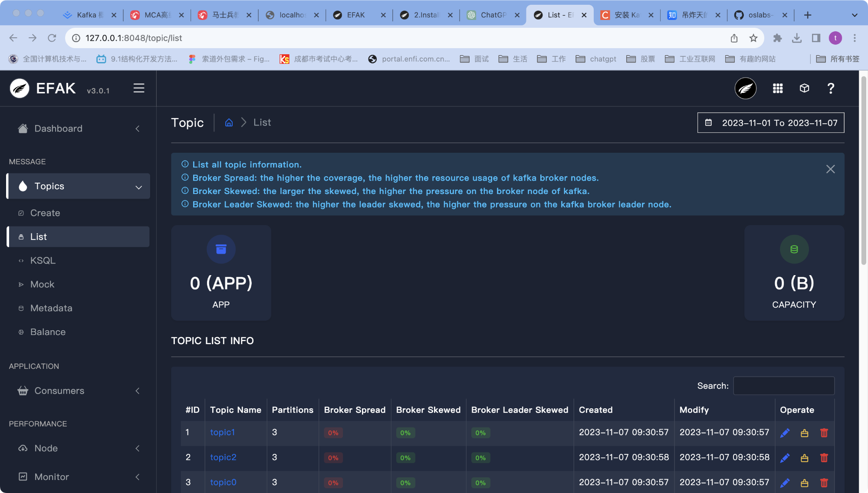Click the topic Search input field
The height and width of the screenshot is (493, 868).
tap(783, 386)
